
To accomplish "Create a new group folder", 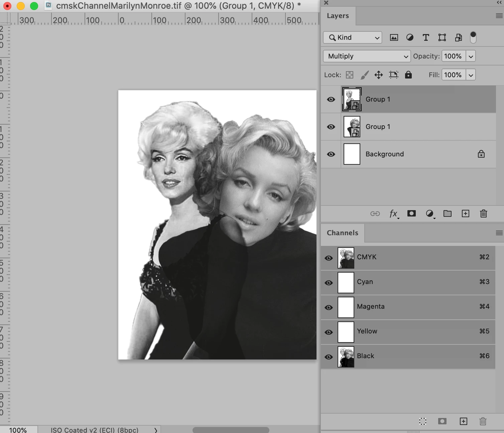I will (x=448, y=213).
